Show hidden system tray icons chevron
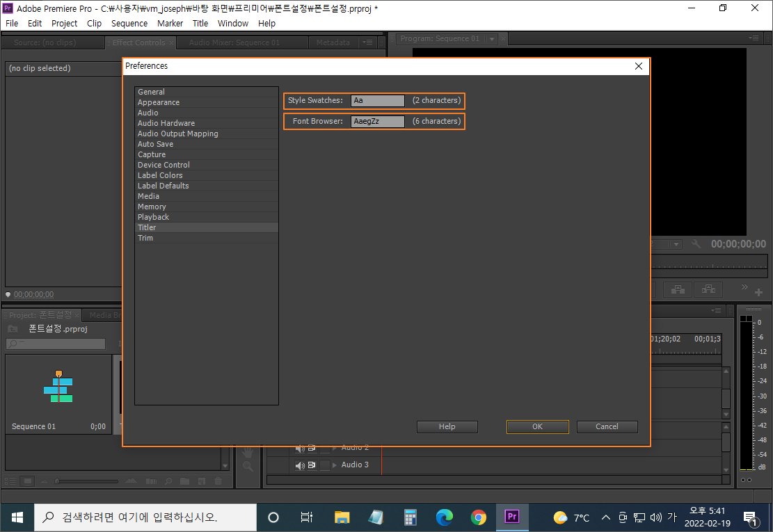 606,517
